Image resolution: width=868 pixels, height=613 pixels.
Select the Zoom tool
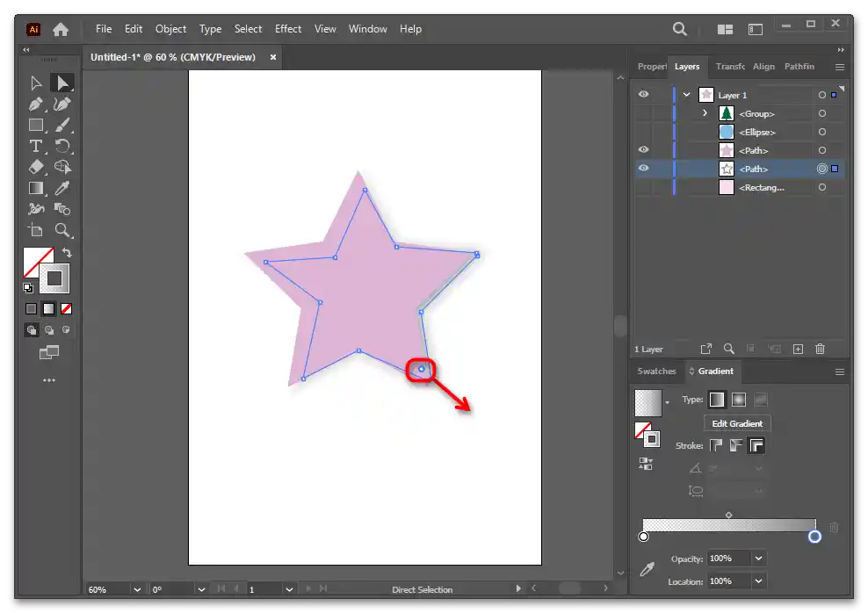(x=62, y=230)
